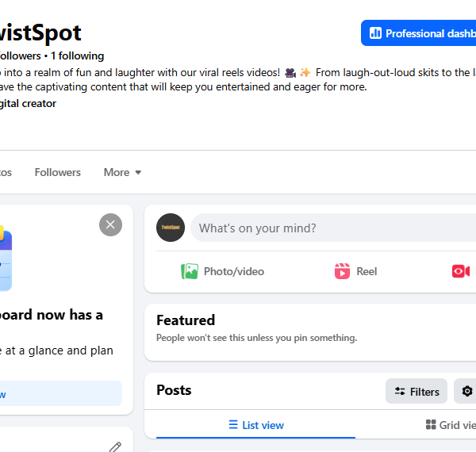This screenshot has width=476, height=452.
Task: Click the Reel clapper icon
Action: [x=342, y=271]
